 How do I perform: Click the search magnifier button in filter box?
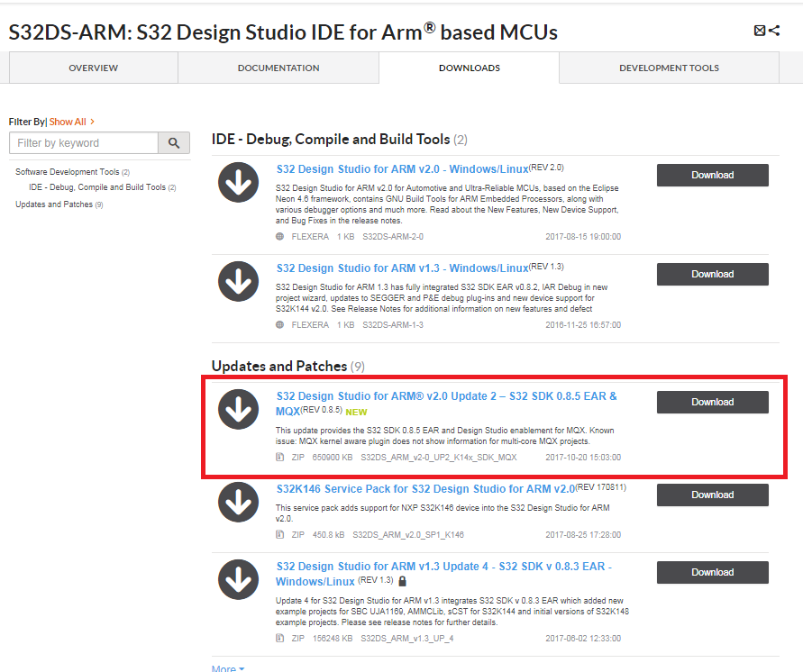(x=174, y=143)
